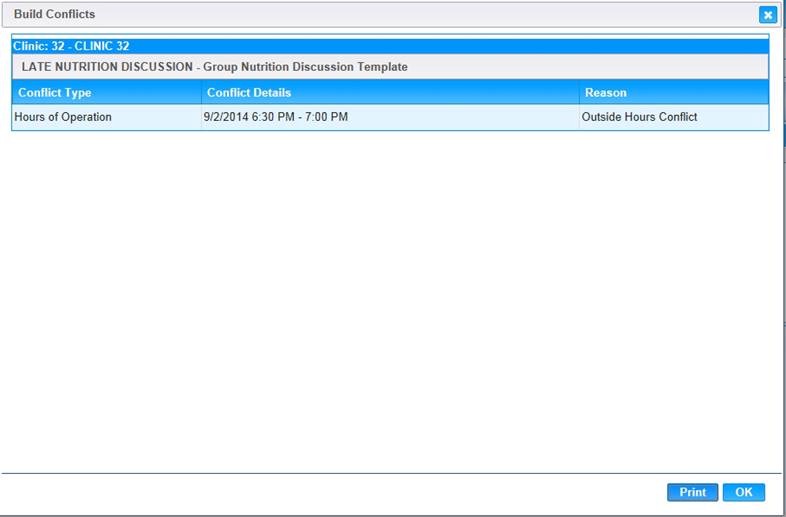The height and width of the screenshot is (517, 786).
Task: Sort by Conflict Type column header
Action: [55, 93]
